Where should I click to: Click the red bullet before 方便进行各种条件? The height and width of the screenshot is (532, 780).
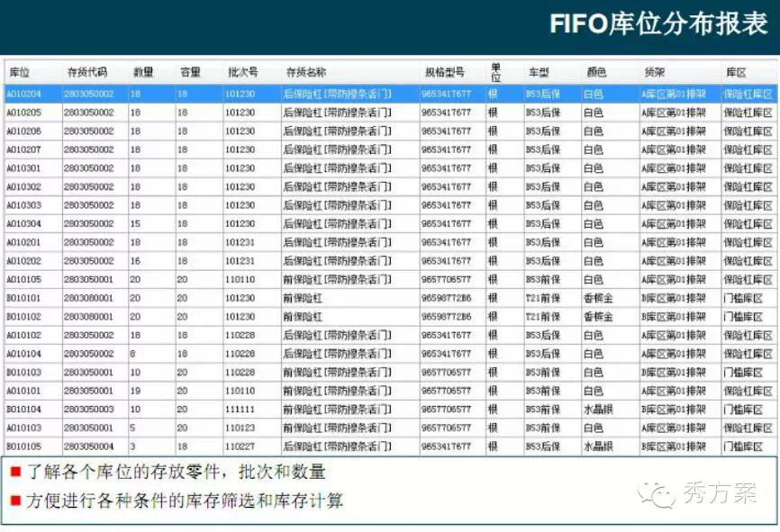click(x=15, y=500)
